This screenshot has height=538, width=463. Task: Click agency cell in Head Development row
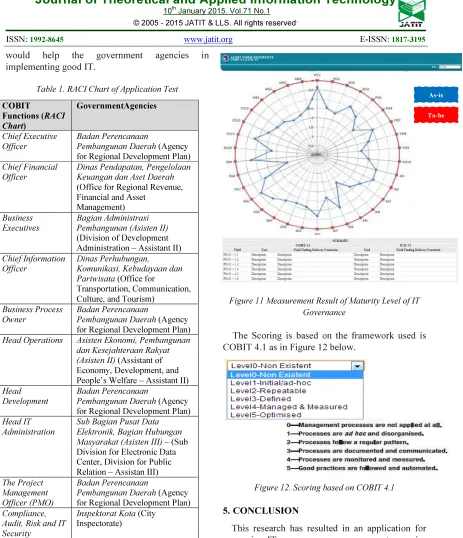135,401
